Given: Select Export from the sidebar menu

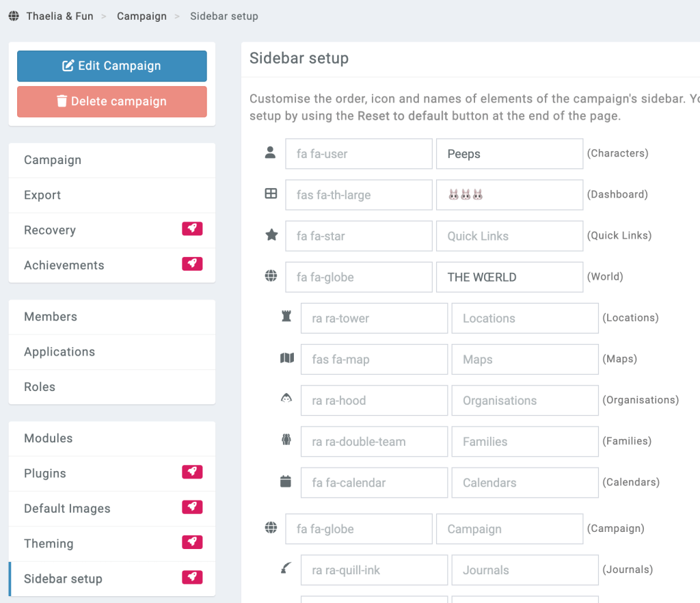Looking at the screenshot, I should [x=42, y=195].
